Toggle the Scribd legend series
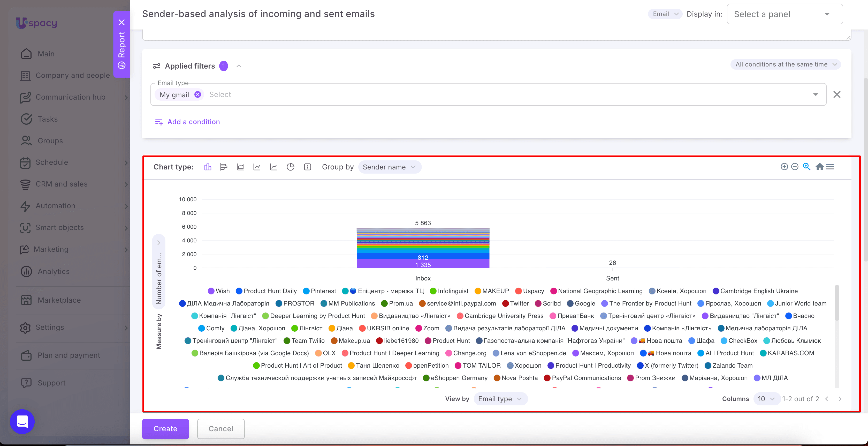This screenshot has height=446, width=868. [x=548, y=303]
